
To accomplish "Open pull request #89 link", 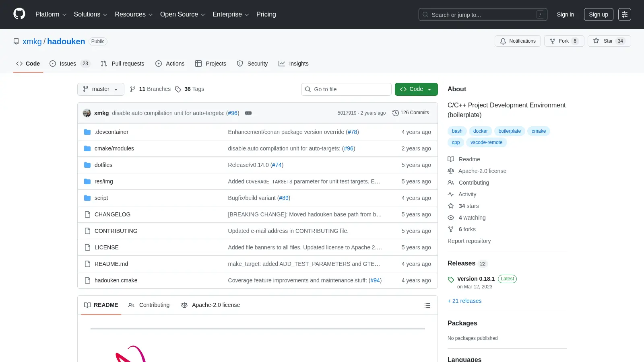I will (284, 198).
